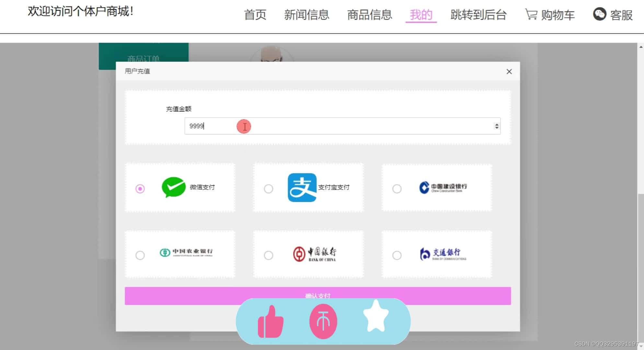Click the shopping cart icon in navigation

click(531, 15)
